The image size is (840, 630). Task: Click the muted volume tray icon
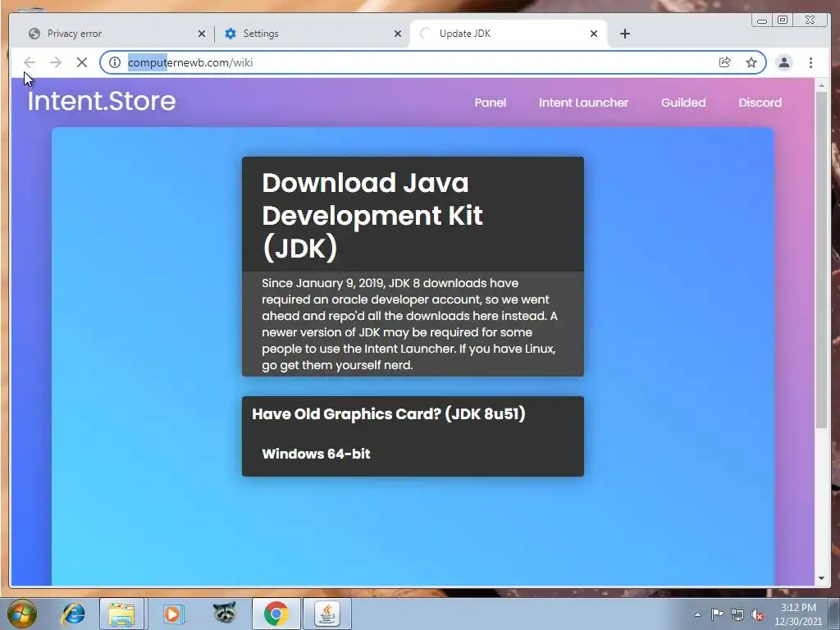[x=757, y=614]
